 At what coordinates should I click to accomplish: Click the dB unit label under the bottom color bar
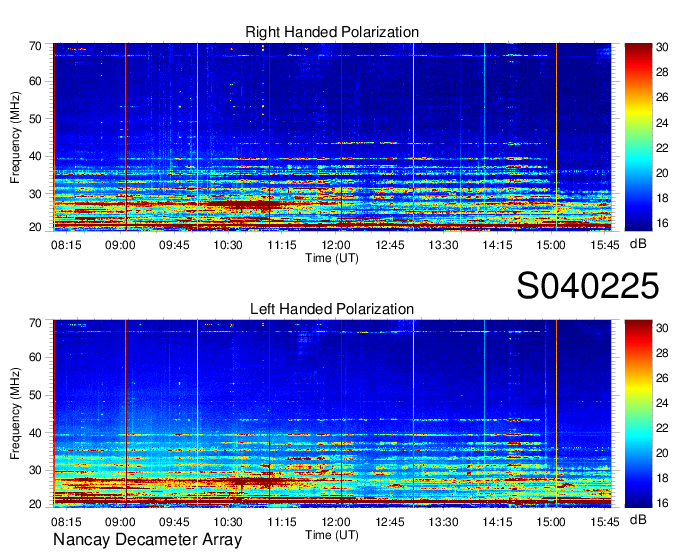click(638, 519)
